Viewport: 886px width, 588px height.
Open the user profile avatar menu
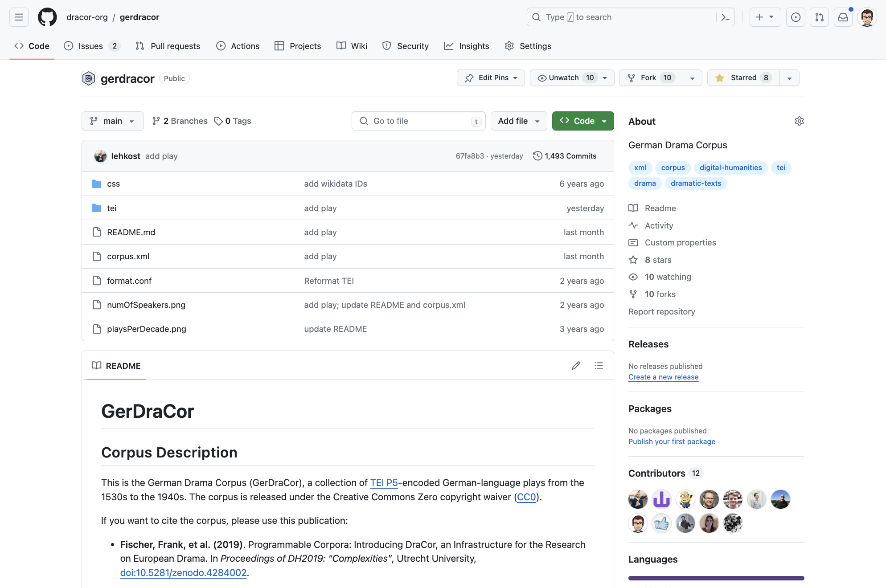867,17
